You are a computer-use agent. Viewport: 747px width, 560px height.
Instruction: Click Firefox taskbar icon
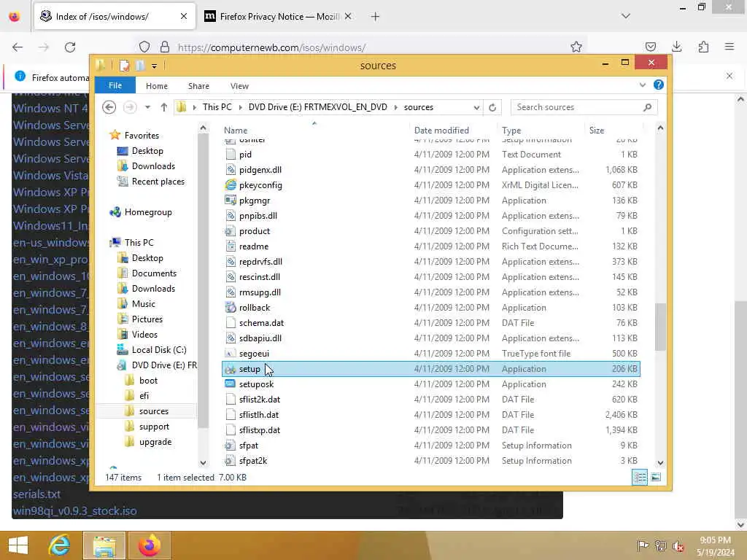[x=150, y=545]
